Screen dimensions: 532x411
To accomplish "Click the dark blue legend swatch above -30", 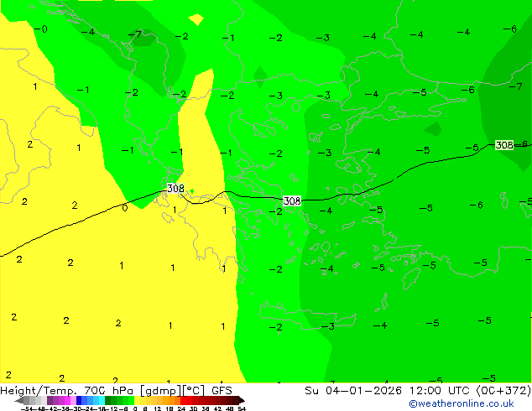I will [79, 400].
